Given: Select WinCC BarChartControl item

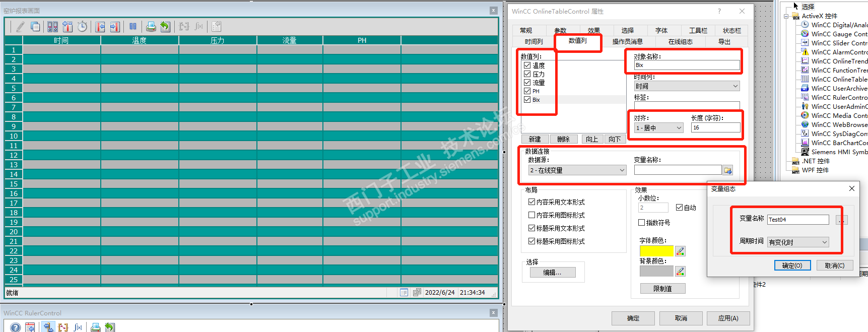Looking at the screenshot, I should 839,143.
